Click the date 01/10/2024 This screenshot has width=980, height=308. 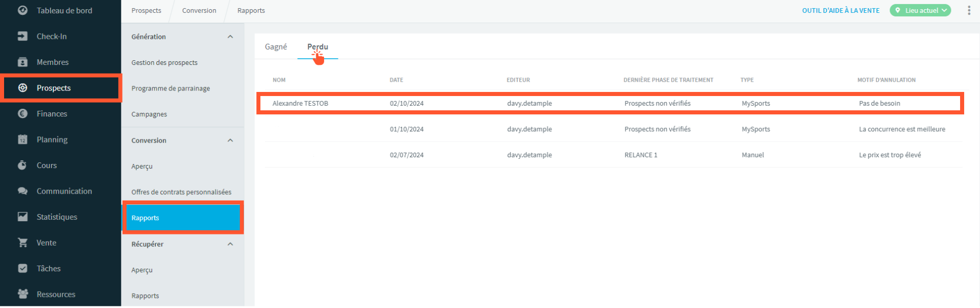click(407, 129)
